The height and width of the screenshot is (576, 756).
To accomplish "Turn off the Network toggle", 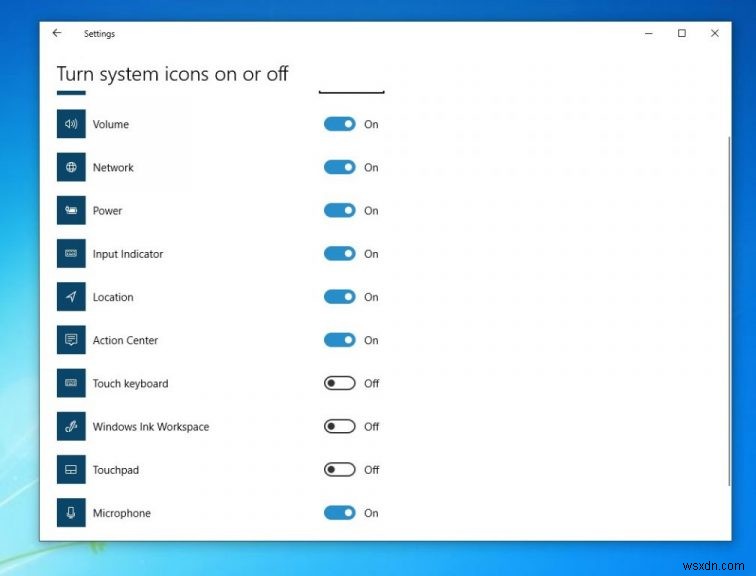I will 339,167.
